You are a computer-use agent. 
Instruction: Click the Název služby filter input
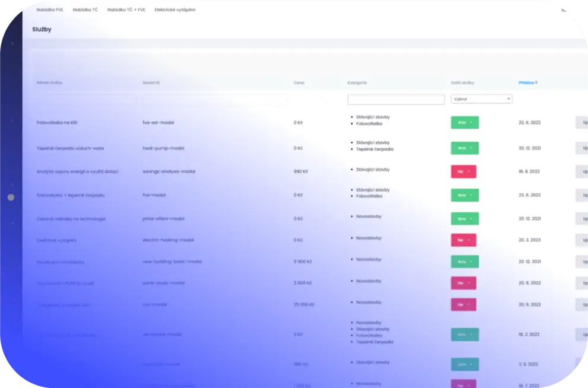click(87, 100)
